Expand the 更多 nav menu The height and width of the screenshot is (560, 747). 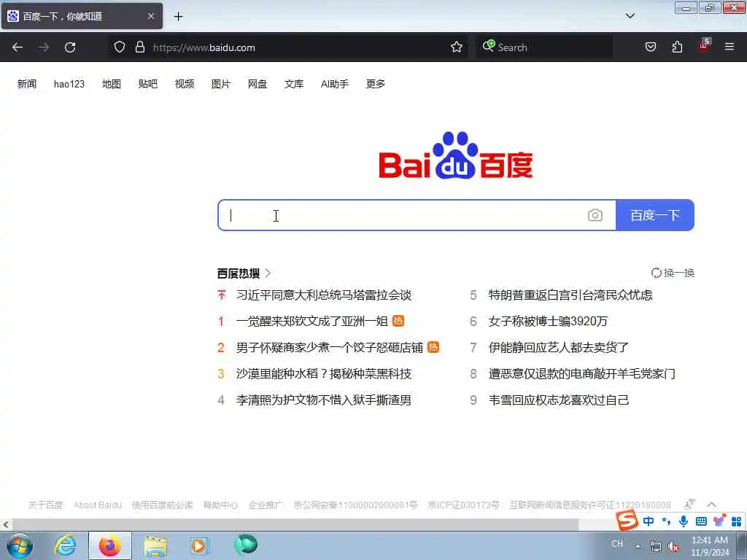coord(376,85)
